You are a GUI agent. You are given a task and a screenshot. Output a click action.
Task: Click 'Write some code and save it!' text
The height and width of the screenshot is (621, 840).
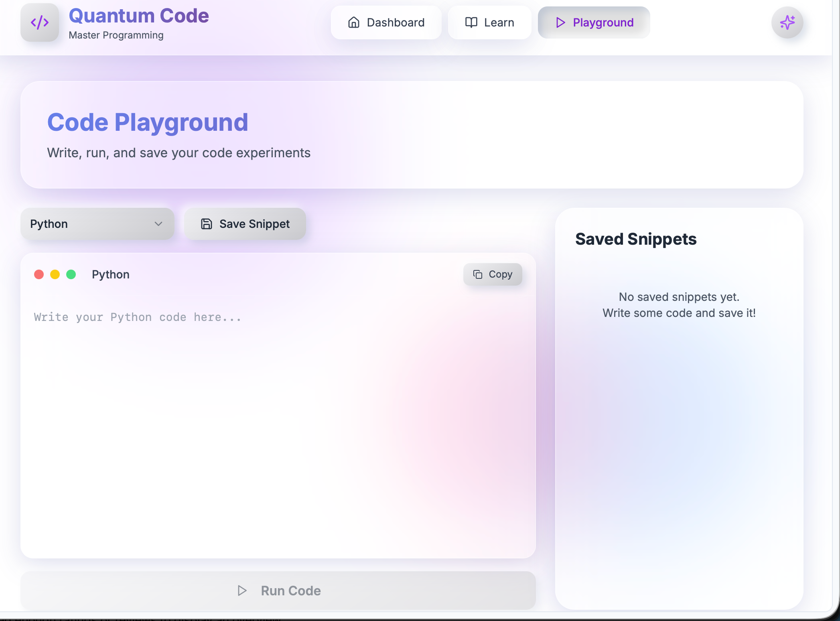679,313
